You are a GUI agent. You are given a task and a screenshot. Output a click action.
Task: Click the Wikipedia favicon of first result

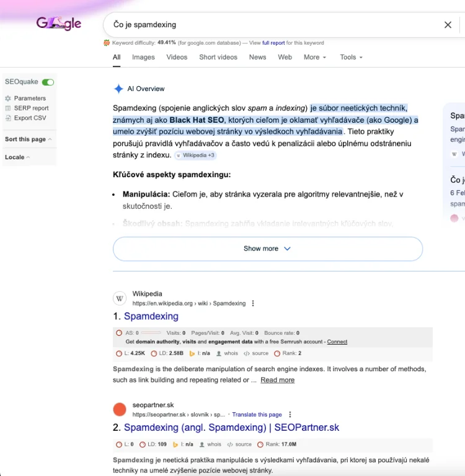click(x=120, y=299)
